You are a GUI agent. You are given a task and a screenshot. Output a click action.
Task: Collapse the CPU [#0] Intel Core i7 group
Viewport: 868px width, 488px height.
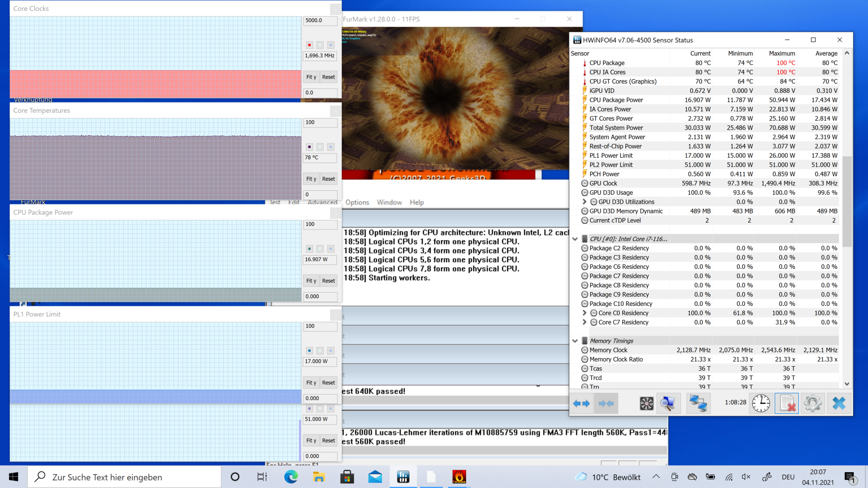(575, 239)
